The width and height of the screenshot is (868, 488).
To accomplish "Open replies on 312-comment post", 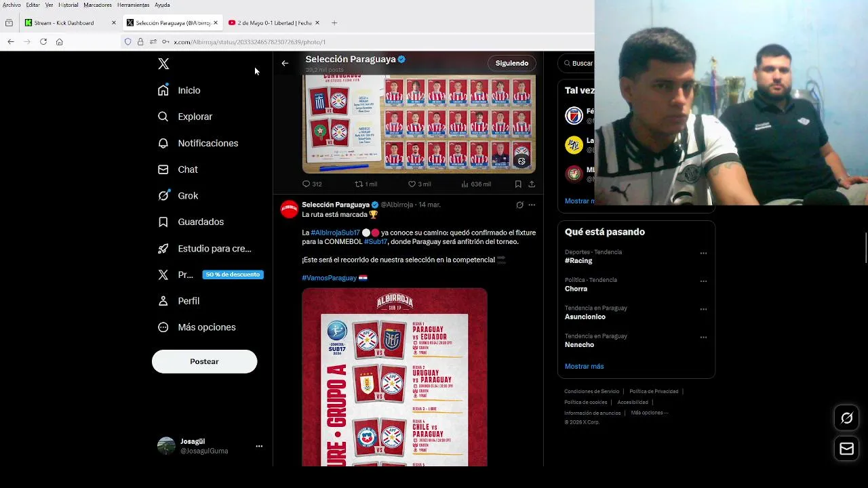I will point(312,184).
